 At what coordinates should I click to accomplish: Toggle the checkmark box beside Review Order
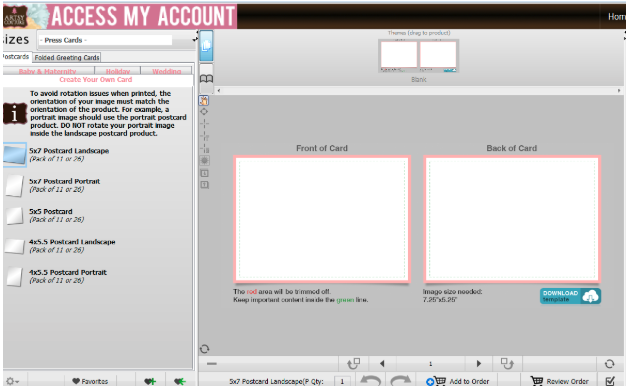click(610, 381)
